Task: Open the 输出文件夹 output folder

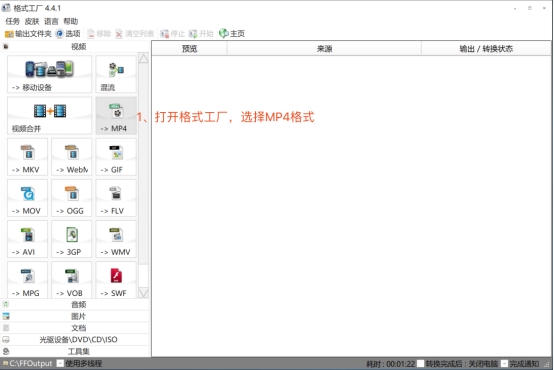Action: click(28, 34)
